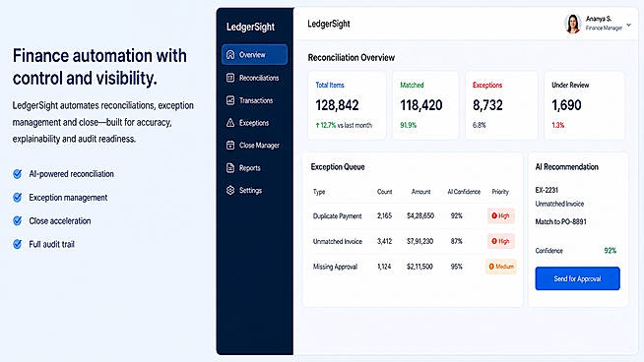Click the 8,732 exceptions figure
This screenshot has height=362, width=644.
click(487, 105)
